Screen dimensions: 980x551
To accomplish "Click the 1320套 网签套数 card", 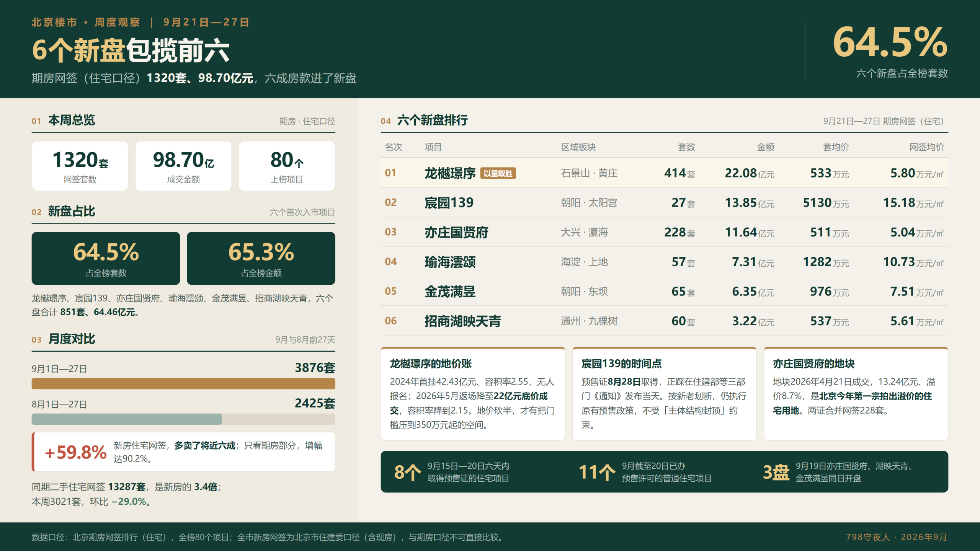I will [x=80, y=166].
